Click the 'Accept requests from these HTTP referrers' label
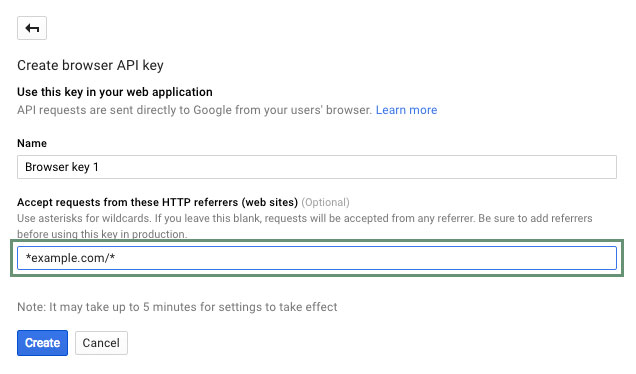 157,202
